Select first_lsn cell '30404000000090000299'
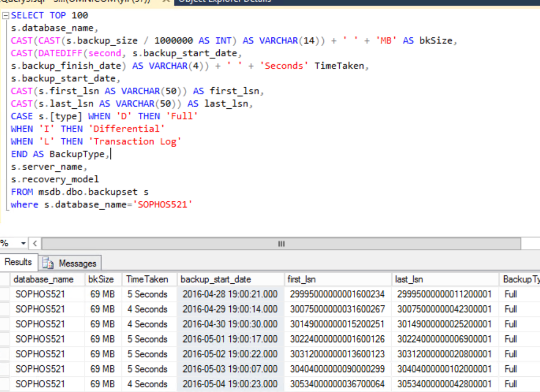This screenshot has width=540, height=392. [x=338, y=369]
